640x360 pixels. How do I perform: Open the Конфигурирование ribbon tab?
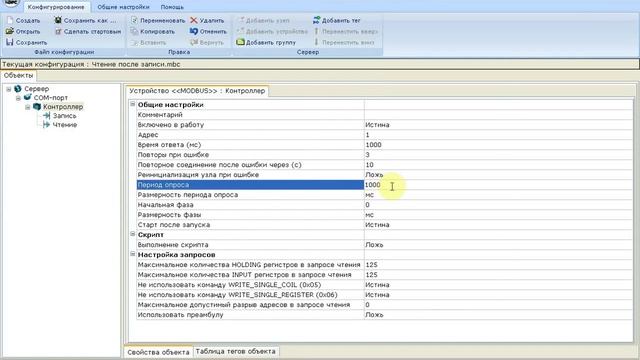[56, 7]
